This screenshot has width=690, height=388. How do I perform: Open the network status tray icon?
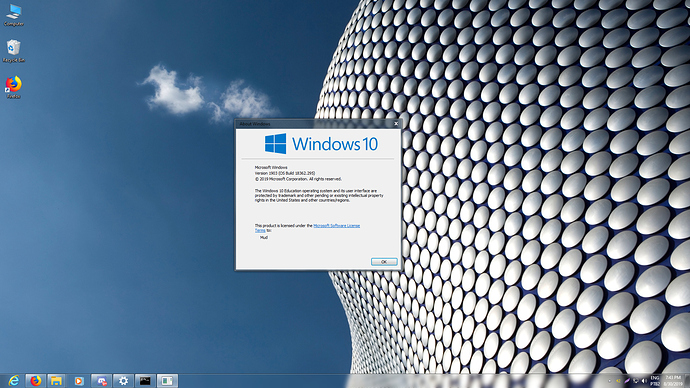635,381
